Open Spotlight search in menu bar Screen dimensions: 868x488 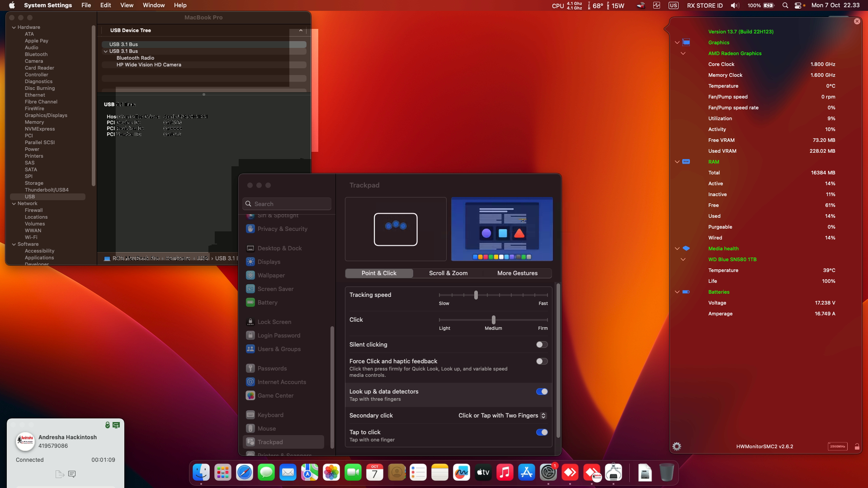click(x=785, y=5)
